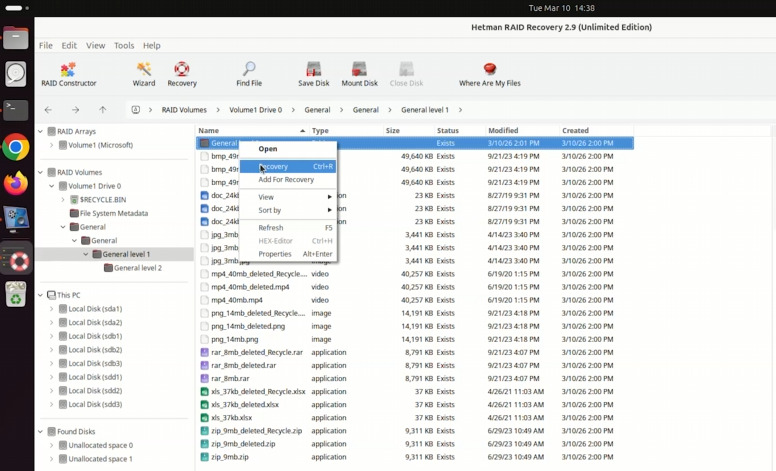
Task: Select File System Metadata in the tree
Action: pos(114,213)
